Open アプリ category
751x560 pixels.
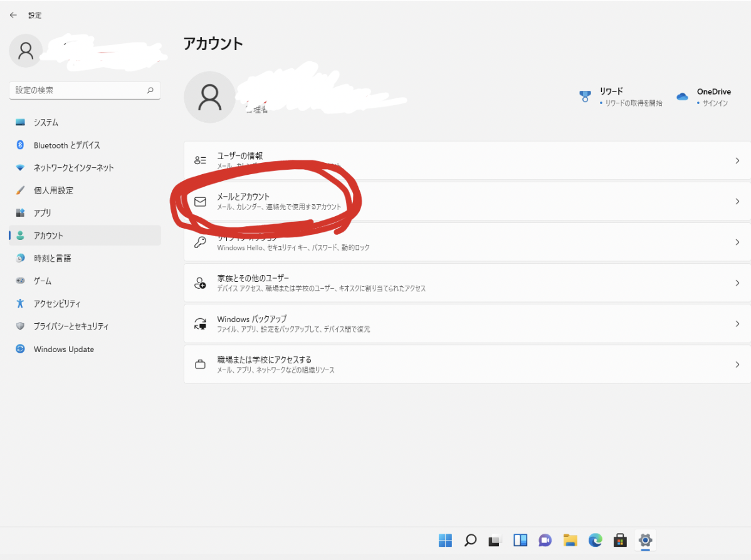(85, 213)
